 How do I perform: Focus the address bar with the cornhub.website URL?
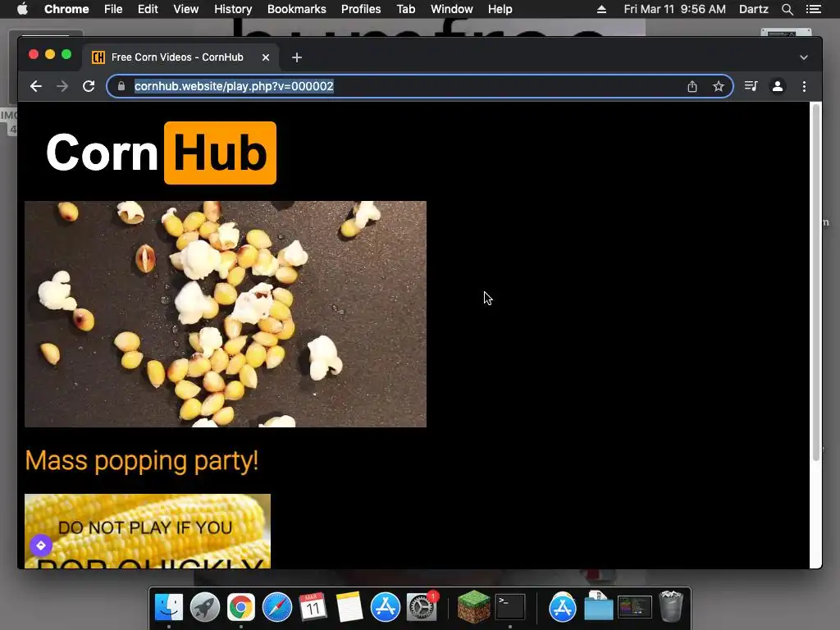pos(419,86)
